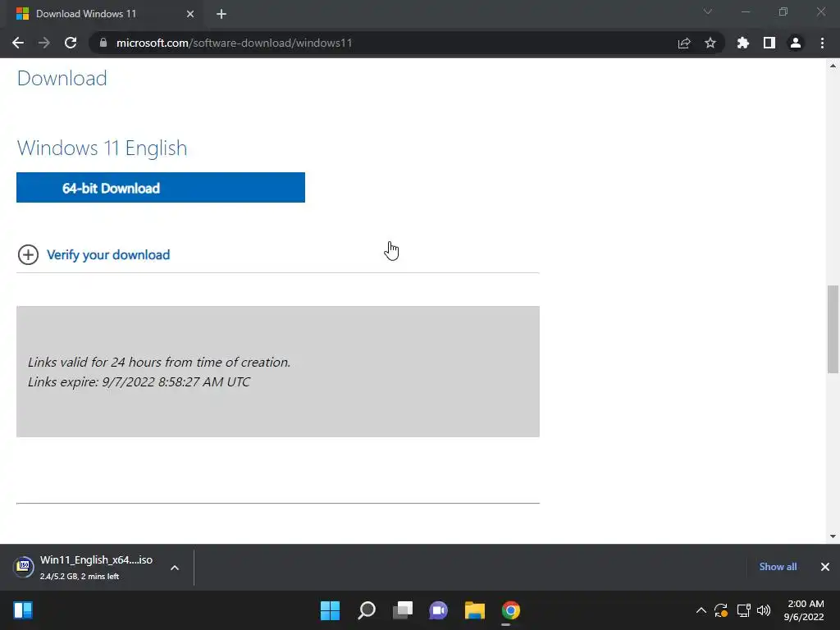Open Chrome's three-dot menu

(822, 43)
